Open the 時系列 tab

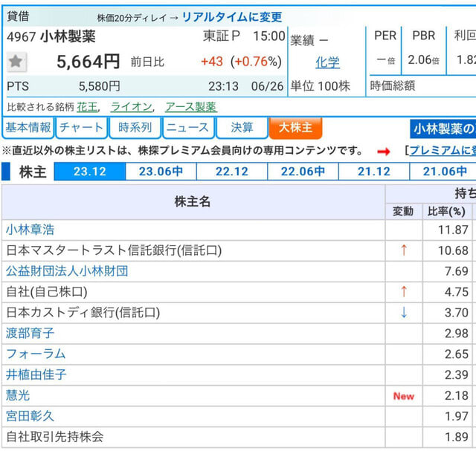[x=135, y=127]
